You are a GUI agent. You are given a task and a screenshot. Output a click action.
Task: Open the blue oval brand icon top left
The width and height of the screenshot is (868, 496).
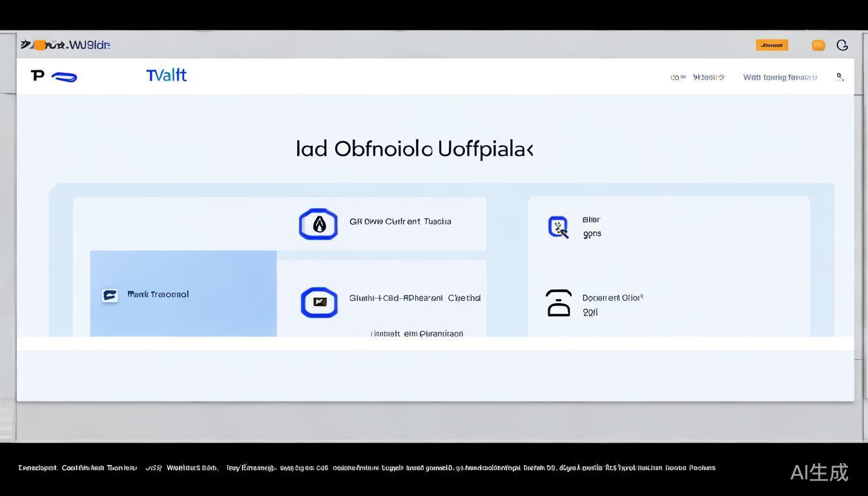tap(64, 76)
